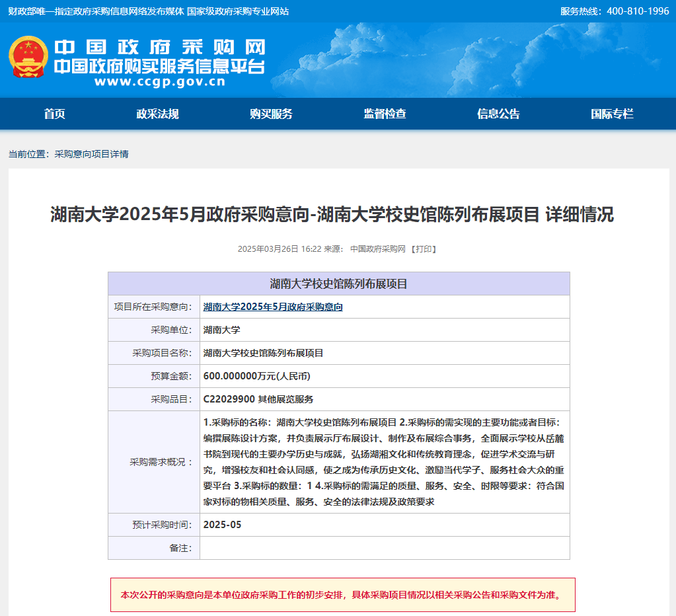Click 采购品目 value C22029900 其他展览服务

258,400
